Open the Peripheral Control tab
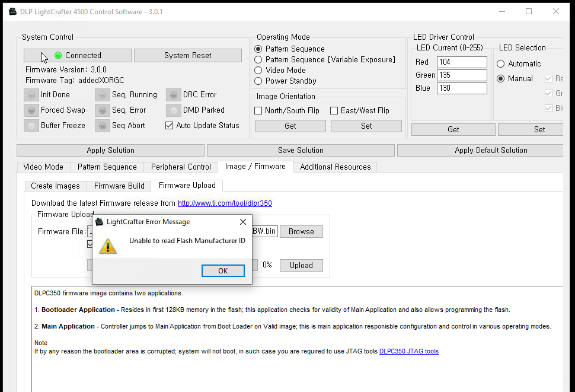This screenshot has width=575, height=392. click(181, 167)
